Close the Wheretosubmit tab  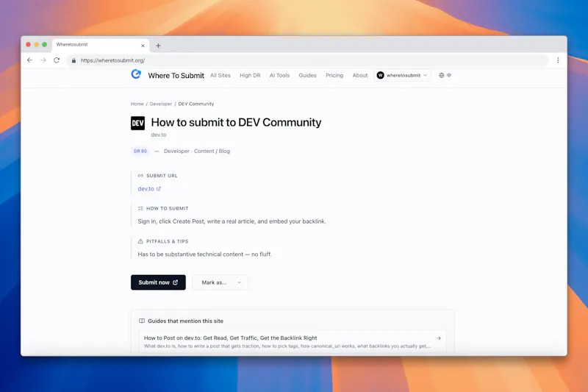tap(143, 46)
